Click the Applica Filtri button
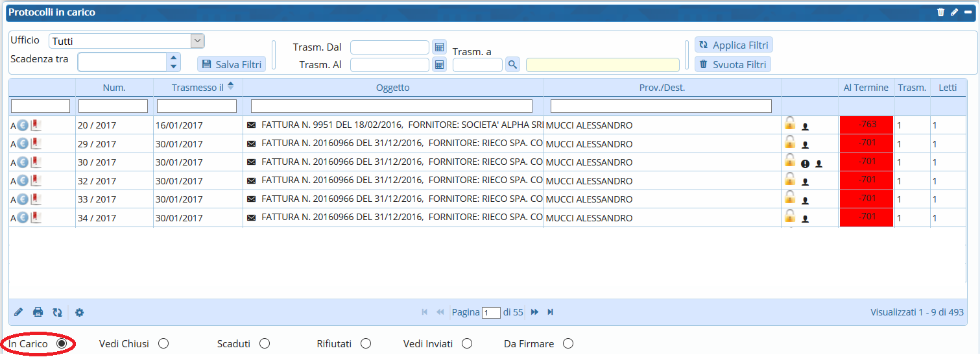Screen dimensions: 980x357 734,45
